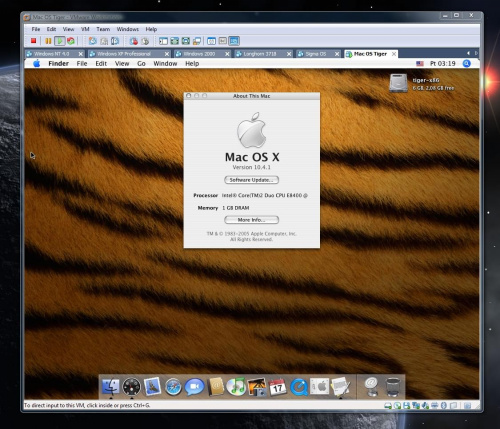Pause the VM with the suspend button

click(x=48, y=41)
